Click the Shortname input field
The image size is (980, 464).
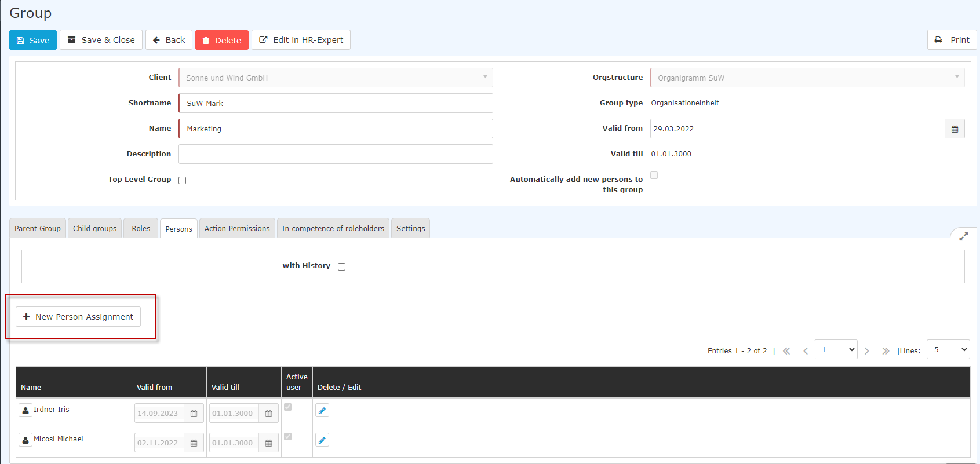(x=336, y=103)
